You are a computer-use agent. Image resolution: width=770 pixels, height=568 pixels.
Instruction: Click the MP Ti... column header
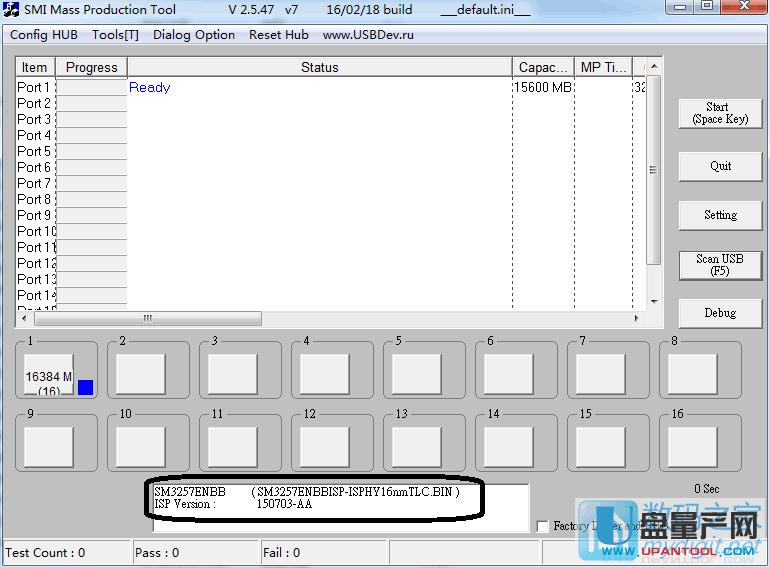pos(604,67)
